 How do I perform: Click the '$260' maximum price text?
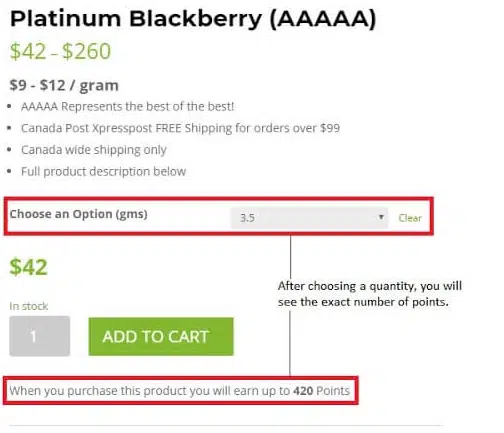pos(86,51)
